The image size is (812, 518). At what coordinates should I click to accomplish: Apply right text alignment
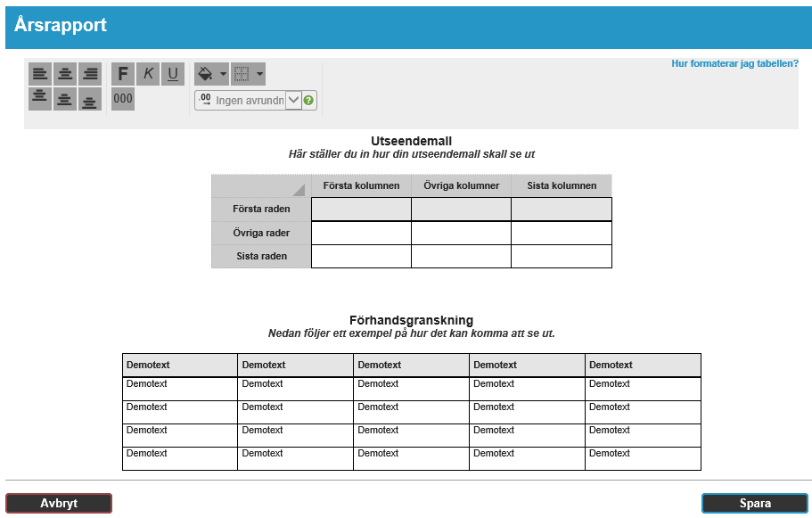(x=90, y=74)
